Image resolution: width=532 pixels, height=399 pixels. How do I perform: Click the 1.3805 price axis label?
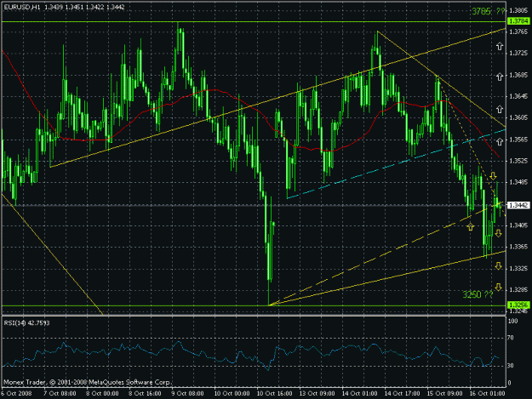(518, 10)
